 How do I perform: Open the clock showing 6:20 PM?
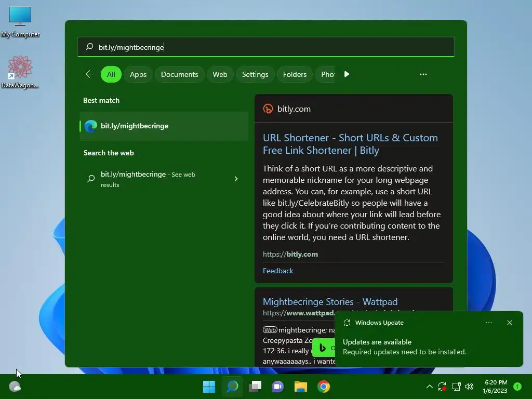click(x=495, y=387)
